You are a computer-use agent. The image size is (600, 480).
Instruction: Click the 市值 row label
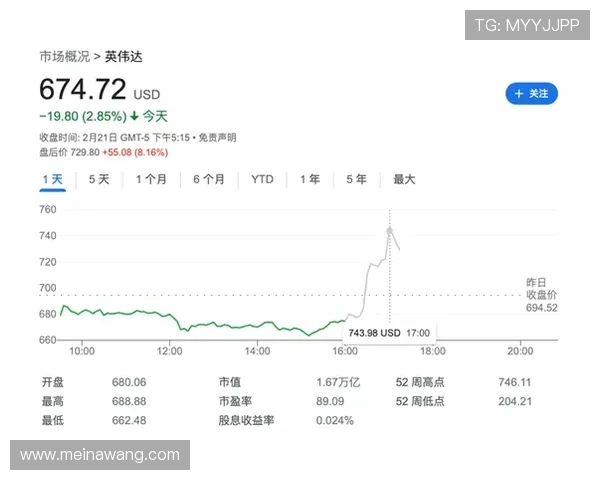(x=230, y=382)
